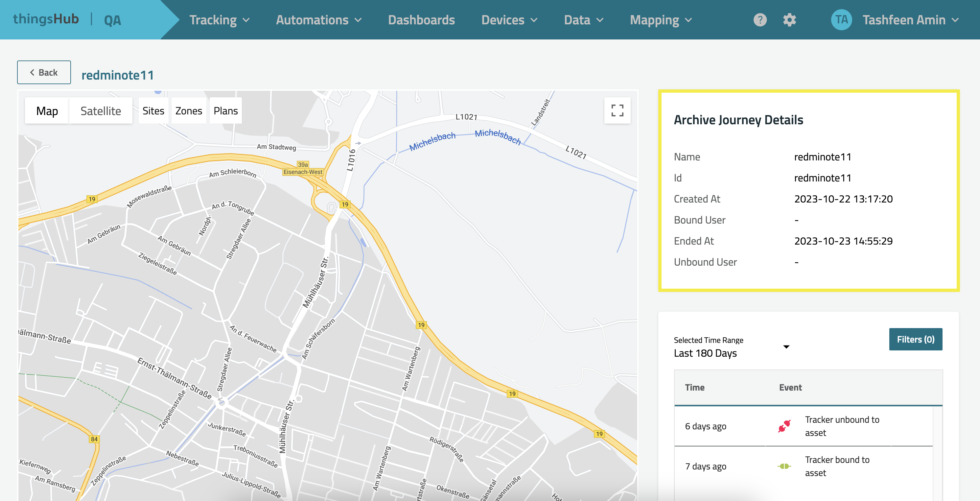The image size is (980, 501).
Task: Click the thingsHub logo
Action: pos(46,19)
